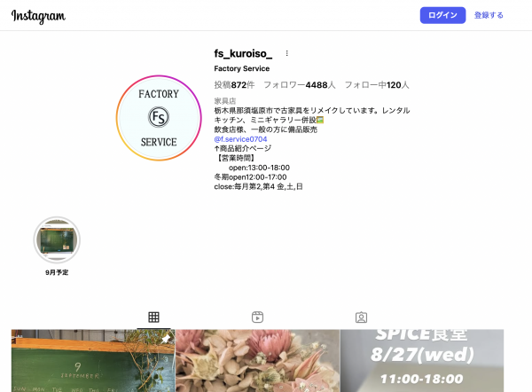Image resolution: width=532 pixels, height=392 pixels.
Task: Open the three-dot options menu
Action: (286, 53)
